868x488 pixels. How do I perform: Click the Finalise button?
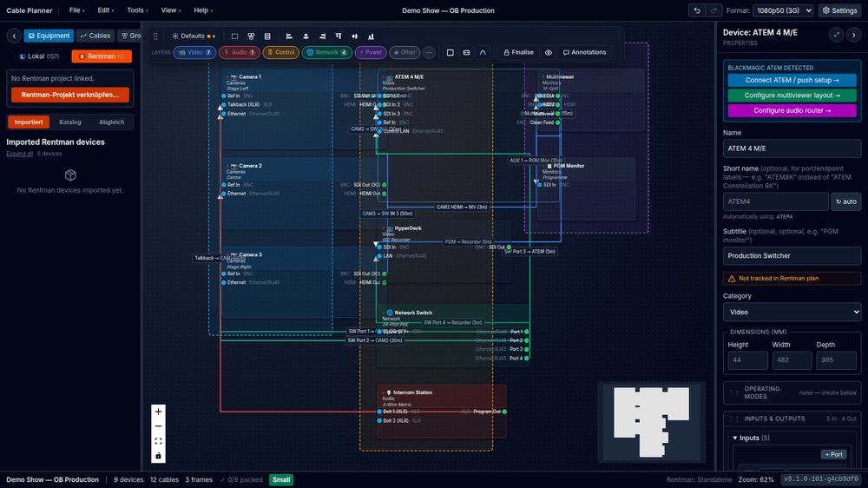(519, 53)
